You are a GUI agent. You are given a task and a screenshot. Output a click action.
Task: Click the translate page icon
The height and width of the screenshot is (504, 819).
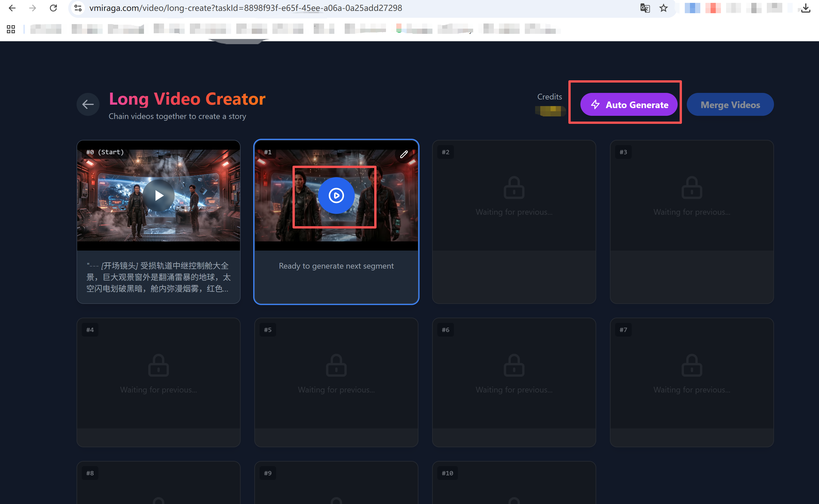click(x=645, y=8)
